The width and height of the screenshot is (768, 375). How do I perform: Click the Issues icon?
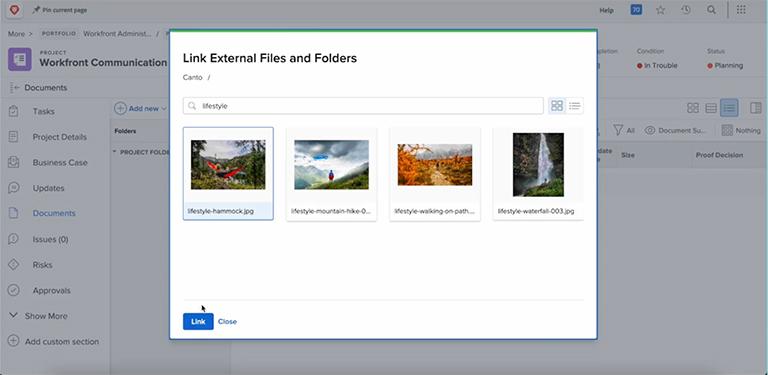pos(14,239)
